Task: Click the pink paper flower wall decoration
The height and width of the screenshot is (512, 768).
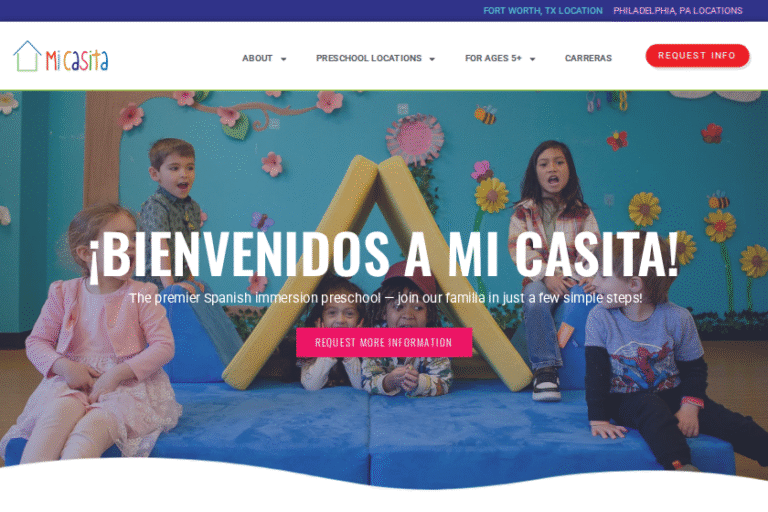Action: (x=415, y=139)
